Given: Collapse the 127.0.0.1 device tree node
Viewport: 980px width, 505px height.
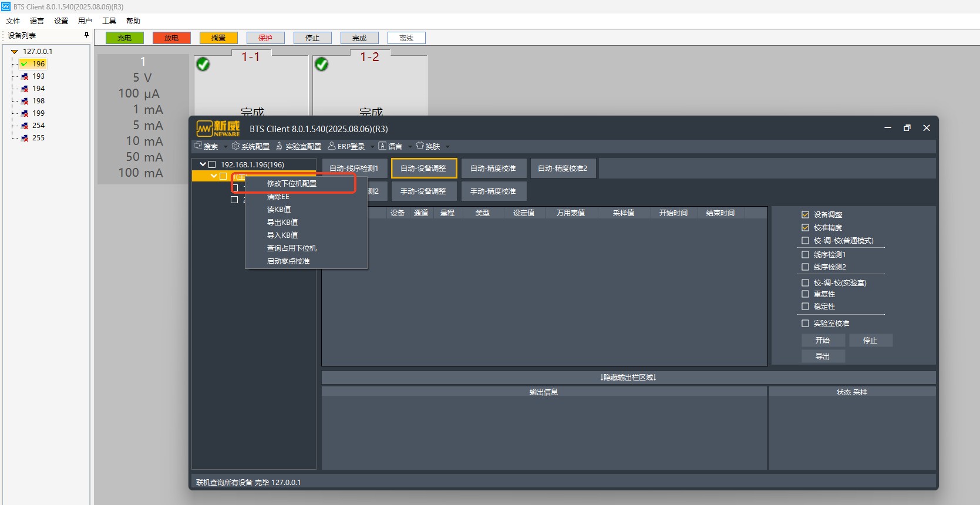Looking at the screenshot, I should pyautogui.click(x=14, y=52).
